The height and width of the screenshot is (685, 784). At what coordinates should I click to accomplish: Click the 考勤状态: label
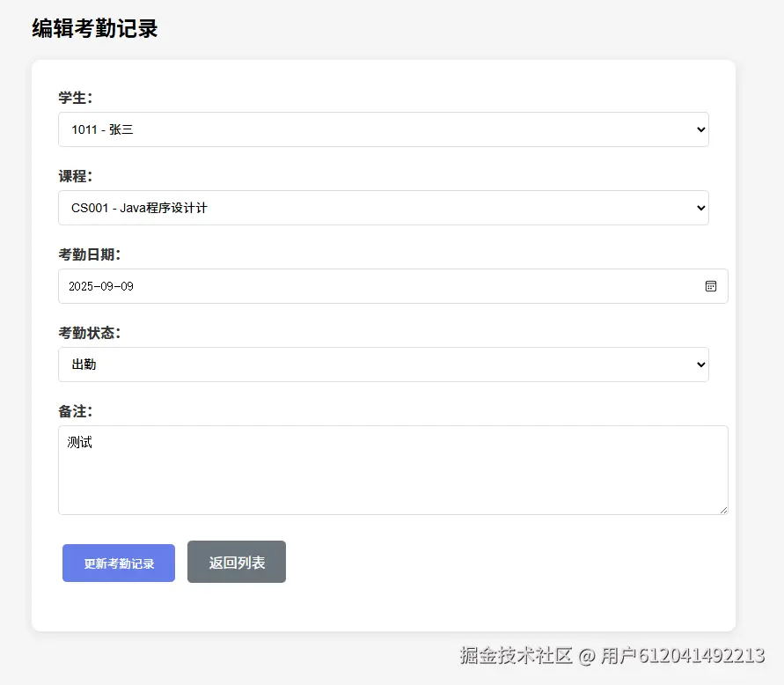point(90,333)
